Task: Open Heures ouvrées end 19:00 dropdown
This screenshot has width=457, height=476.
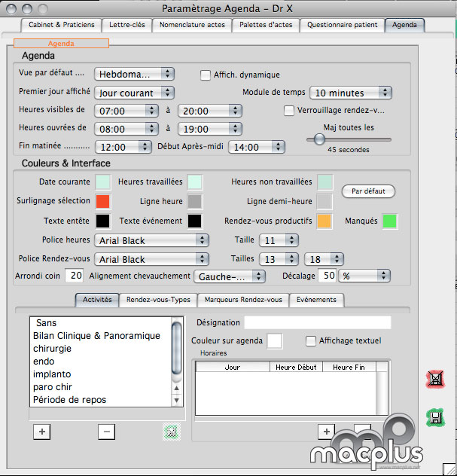Action: (210, 129)
